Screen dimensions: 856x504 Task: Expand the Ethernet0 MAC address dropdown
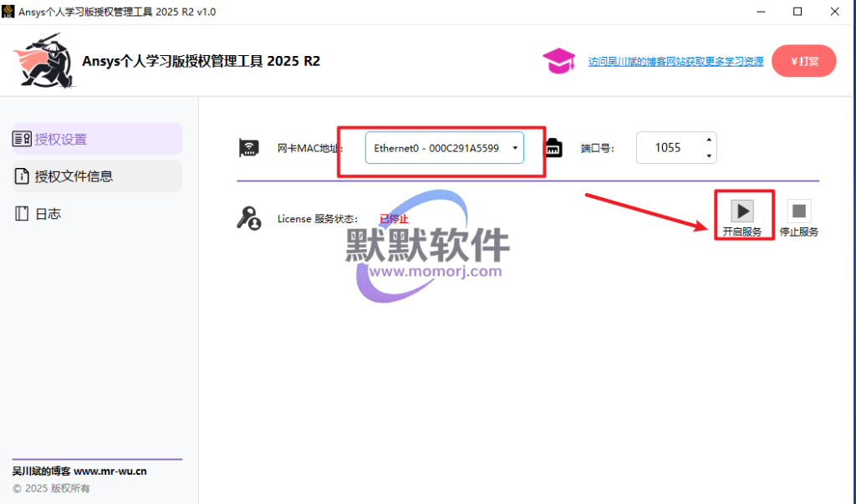pos(444,148)
